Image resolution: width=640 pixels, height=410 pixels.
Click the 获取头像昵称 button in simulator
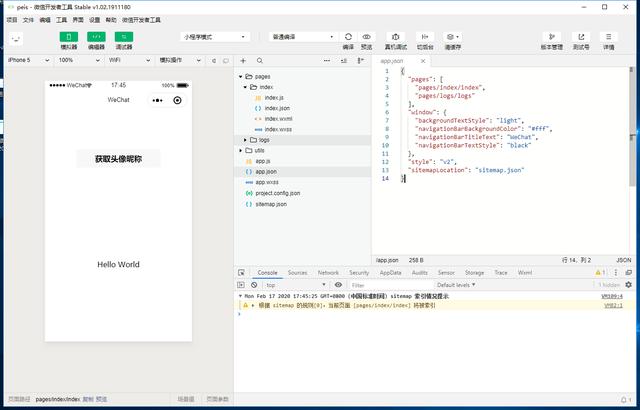tap(118, 159)
